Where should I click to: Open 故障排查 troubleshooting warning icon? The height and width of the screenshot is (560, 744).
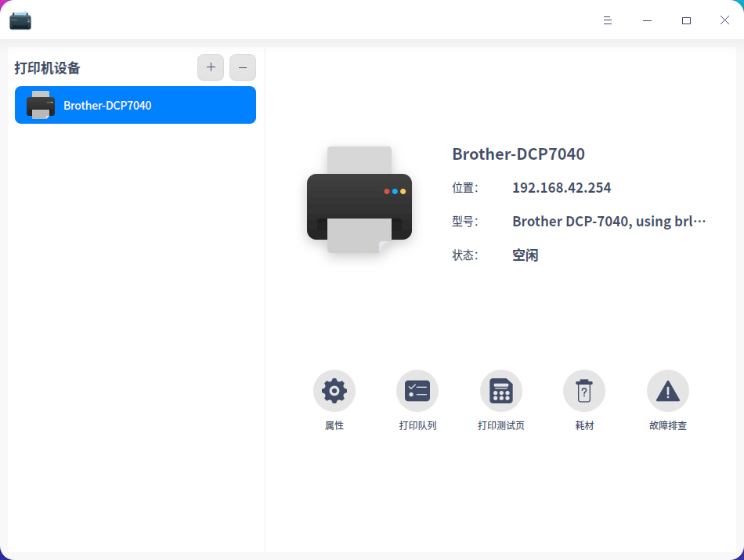(x=668, y=391)
